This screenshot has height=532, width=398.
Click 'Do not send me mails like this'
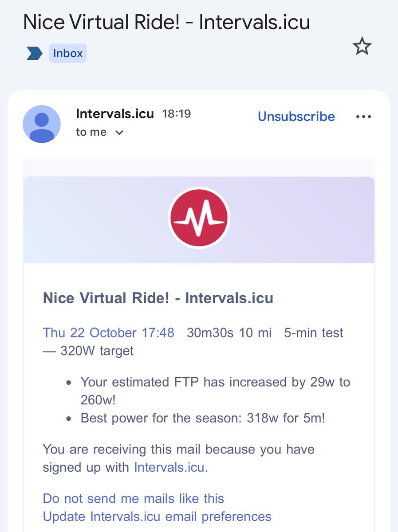pyautogui.click(x=134, y=498)
